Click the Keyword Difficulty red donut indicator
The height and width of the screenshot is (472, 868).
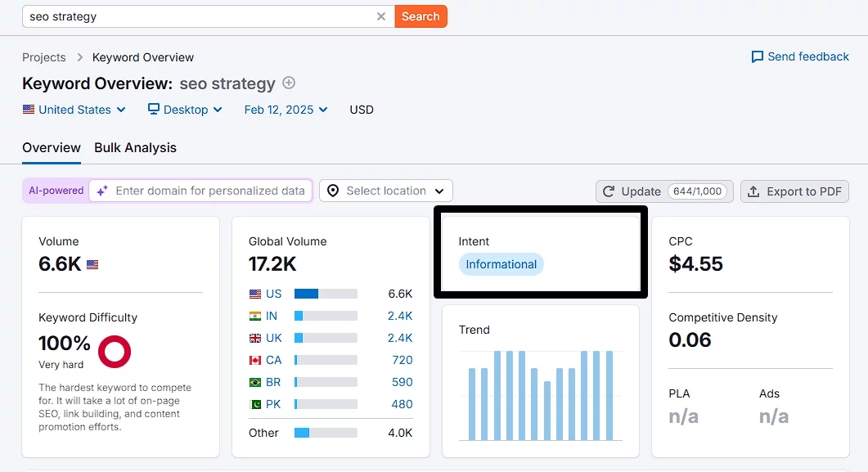pos(115,352)
